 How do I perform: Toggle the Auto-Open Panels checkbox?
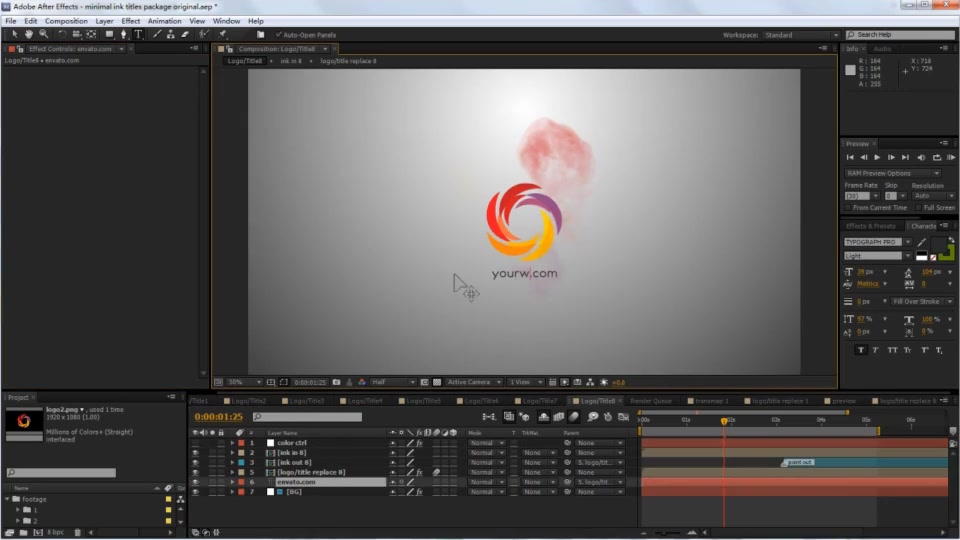point(279,35)
